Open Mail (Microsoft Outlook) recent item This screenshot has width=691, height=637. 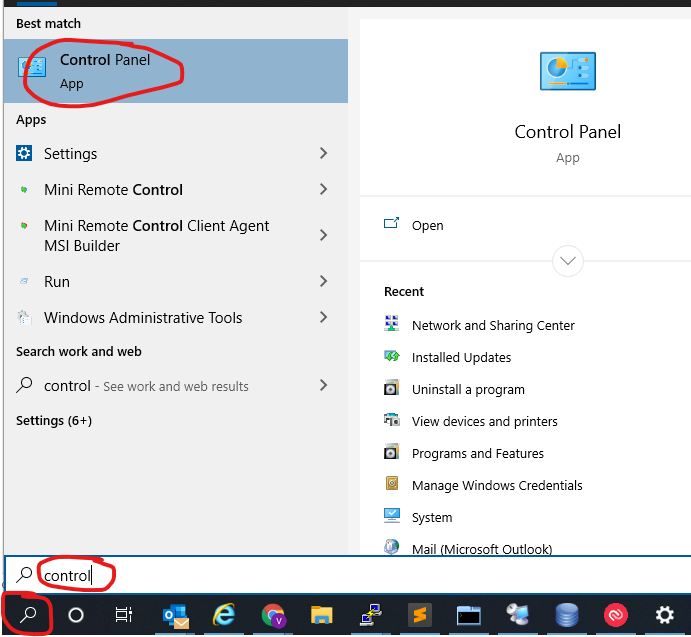tap(482, 549)
